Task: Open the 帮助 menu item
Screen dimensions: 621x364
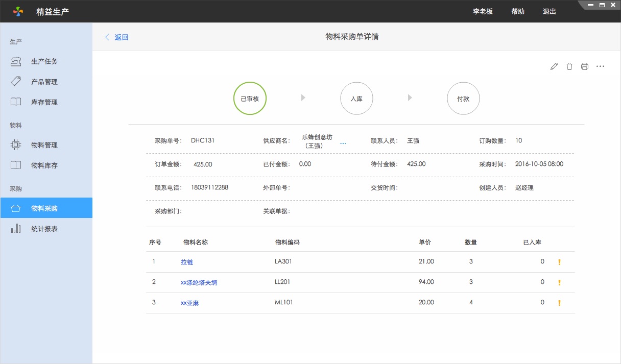Action: (x=517, y=11)
